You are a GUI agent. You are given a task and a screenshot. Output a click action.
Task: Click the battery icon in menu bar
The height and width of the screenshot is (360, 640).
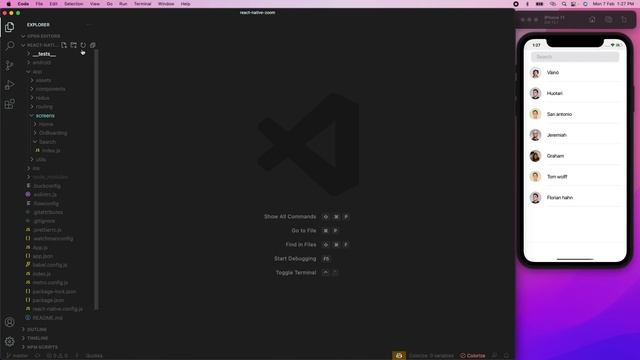click(x=539, y=4)
